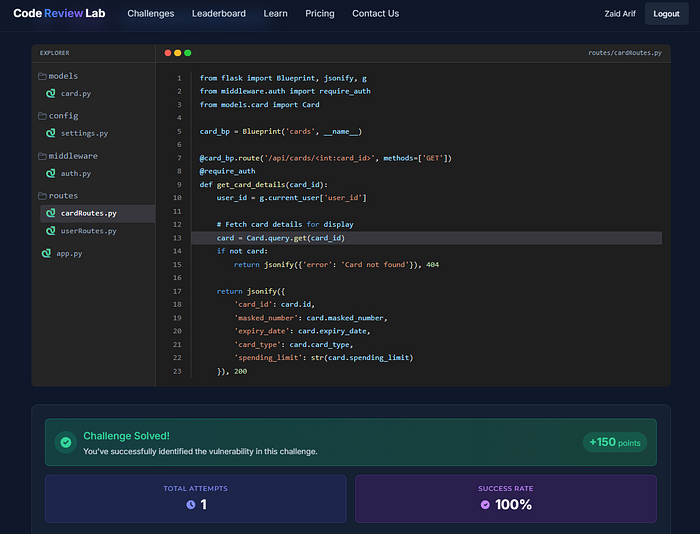Viewport: 700px width, 534px height.
Task: Collapse the config folder
Action: coord(58,116)
